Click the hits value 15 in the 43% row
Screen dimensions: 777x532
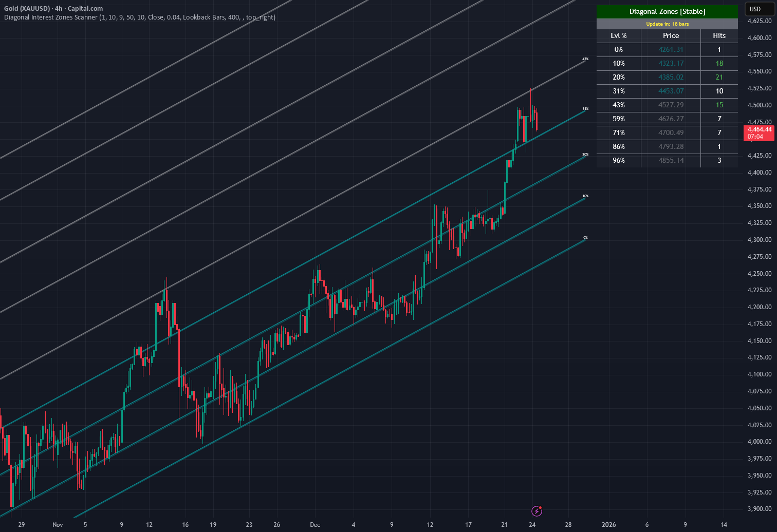[719, 105]
